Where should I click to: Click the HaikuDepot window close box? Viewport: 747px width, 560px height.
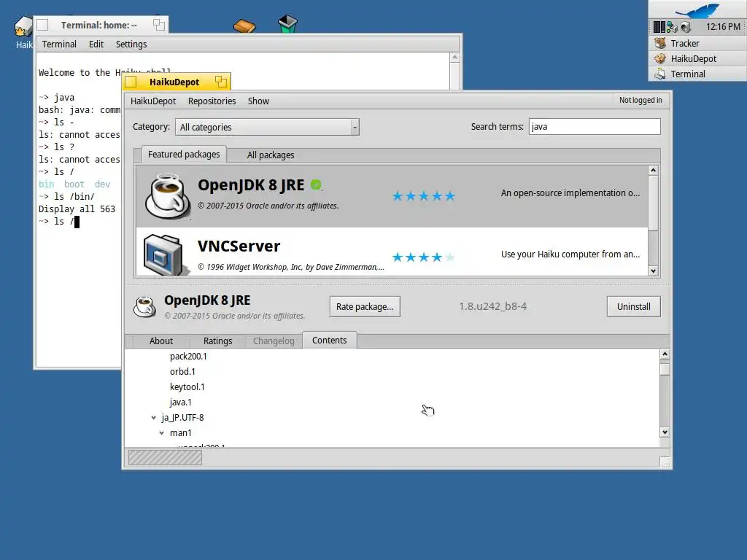pyautogui.click(x=131, y=82)
